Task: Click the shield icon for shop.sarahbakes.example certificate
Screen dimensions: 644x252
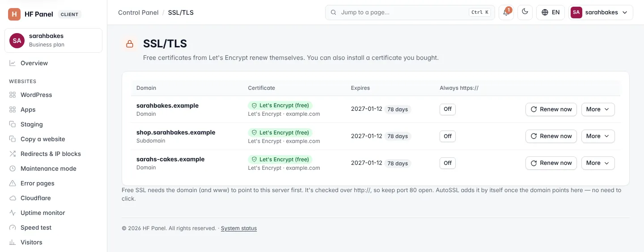Action: click(254, 133)
